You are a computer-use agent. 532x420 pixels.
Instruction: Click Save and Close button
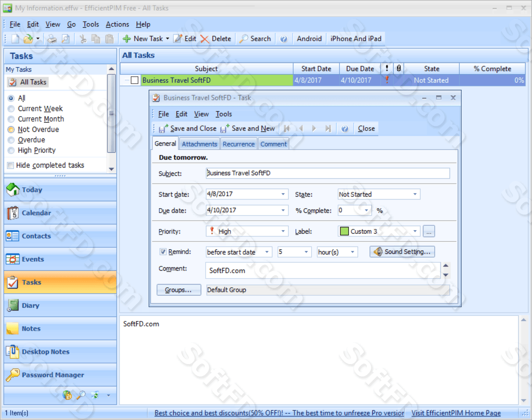(x=188, y=129)
